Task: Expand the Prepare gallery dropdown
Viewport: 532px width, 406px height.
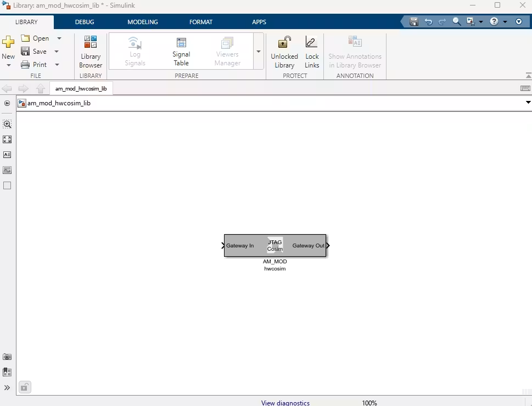Action: [259, 52]
